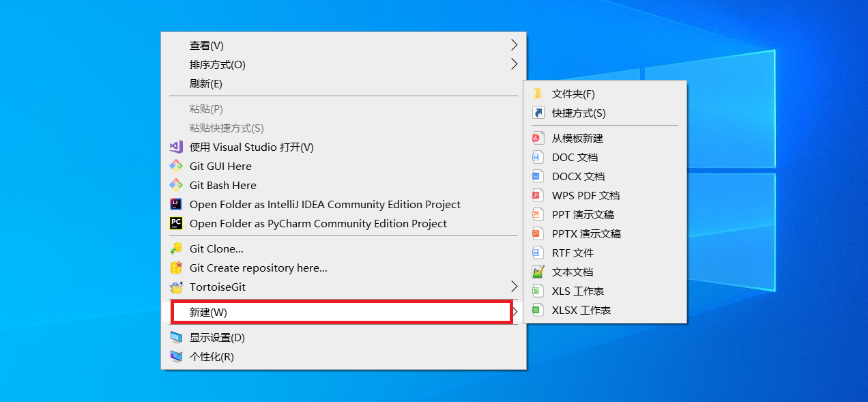
Task: Select the 粘贴(P) menu entry
Action: pyautogui.click(x=343, y=109)
